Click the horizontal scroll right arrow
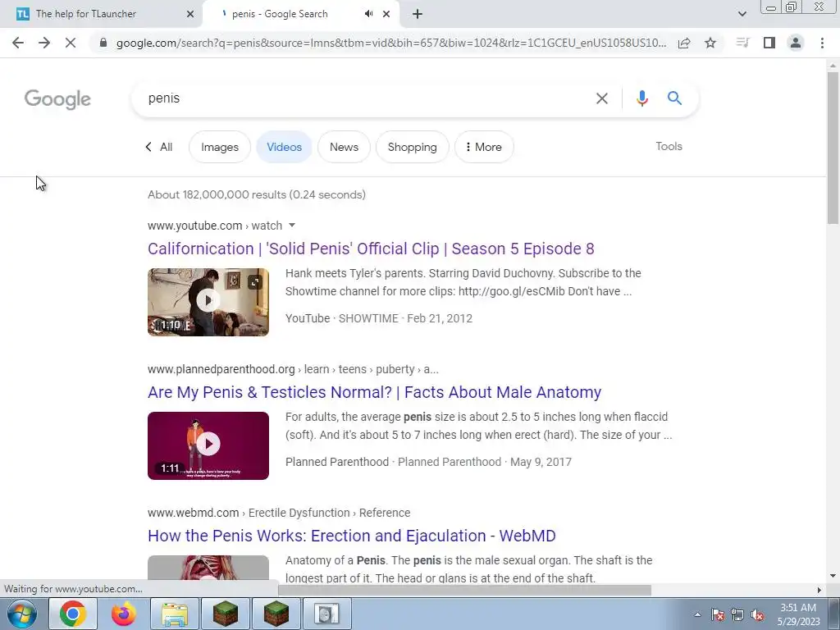This screenshot has height=630, width=840. click(x=819, y=590)
